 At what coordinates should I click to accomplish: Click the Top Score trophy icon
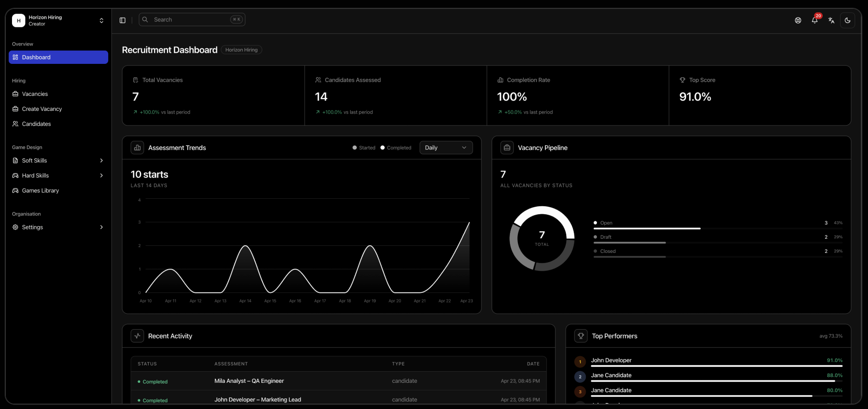pyautogui.click(x=683, y=80)
